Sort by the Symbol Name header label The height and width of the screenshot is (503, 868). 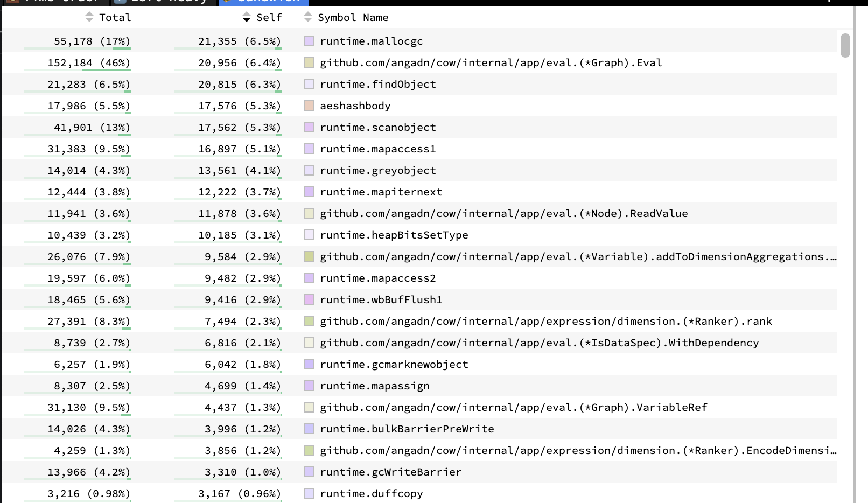(353, 17)
